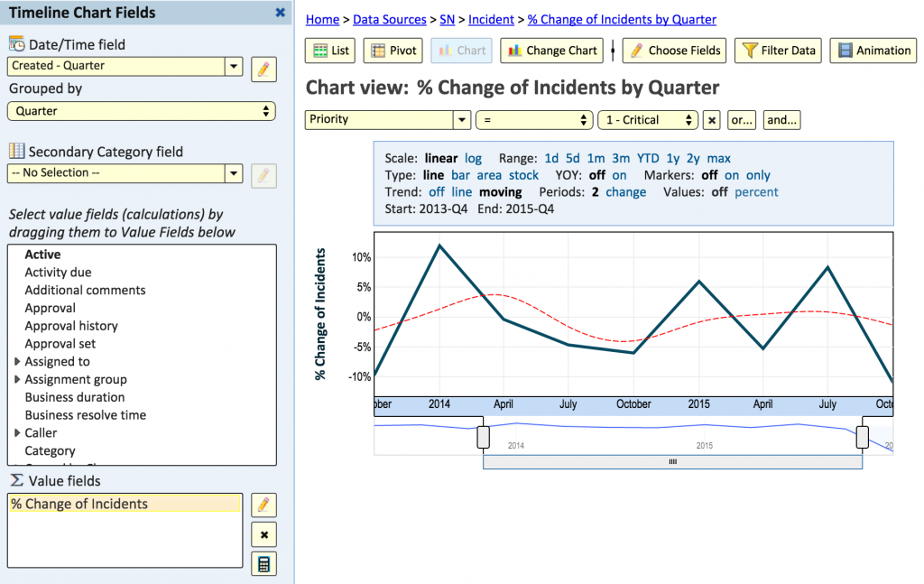Screen dimensions: 924x584
Task: Set range to max
Action: coord(719,158)
